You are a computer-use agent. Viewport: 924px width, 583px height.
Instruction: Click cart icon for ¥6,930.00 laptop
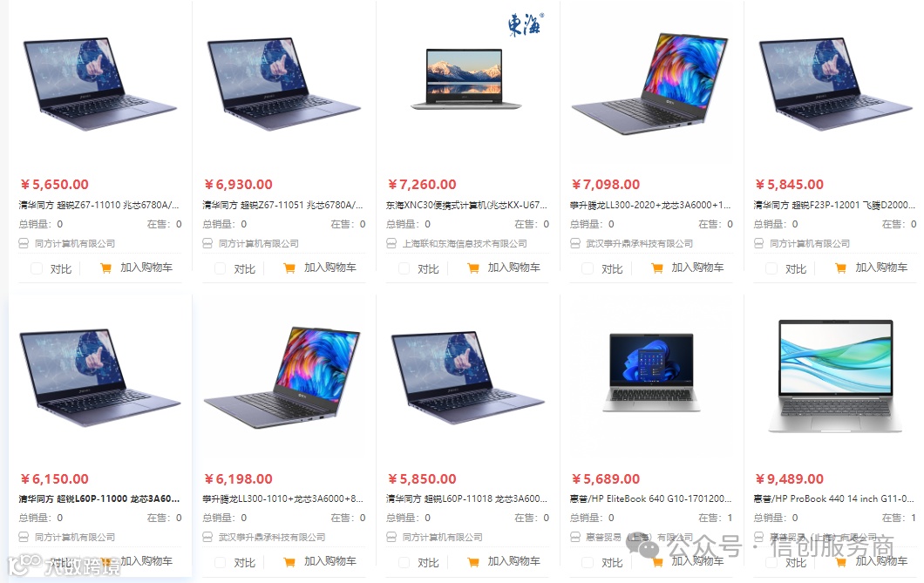(289, 268)
